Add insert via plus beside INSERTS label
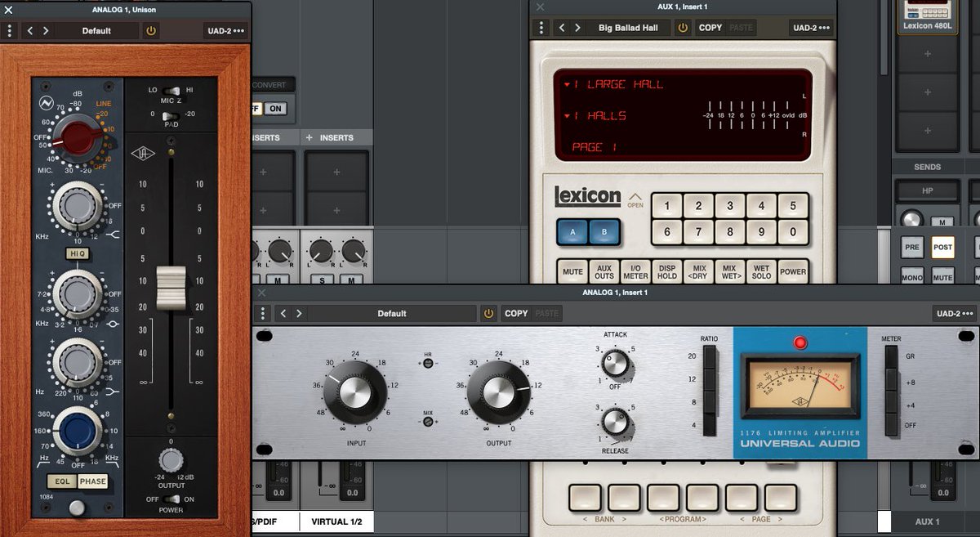The width and height of the screenshot is (980, 537). pyautogui.click(x=309, y=137)
